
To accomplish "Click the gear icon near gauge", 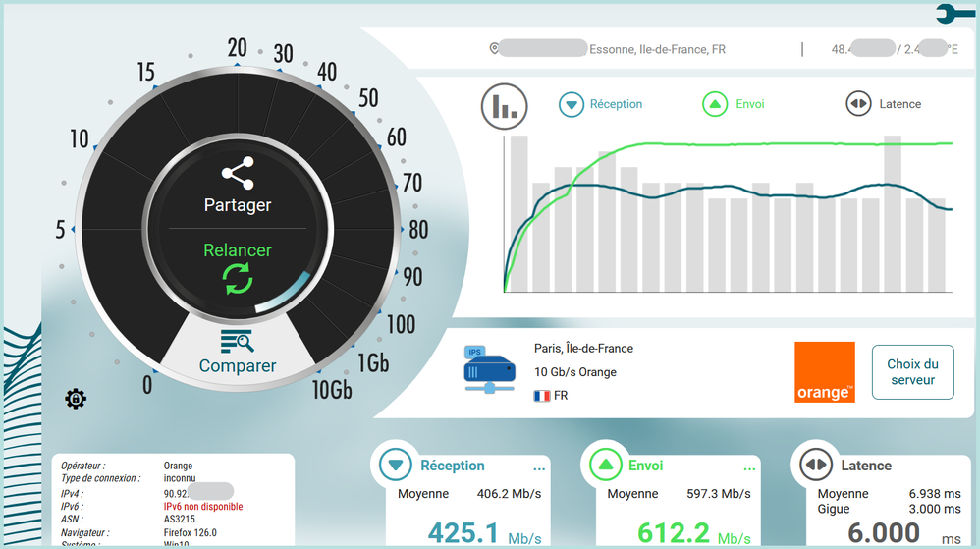I will tap(76, 399).
